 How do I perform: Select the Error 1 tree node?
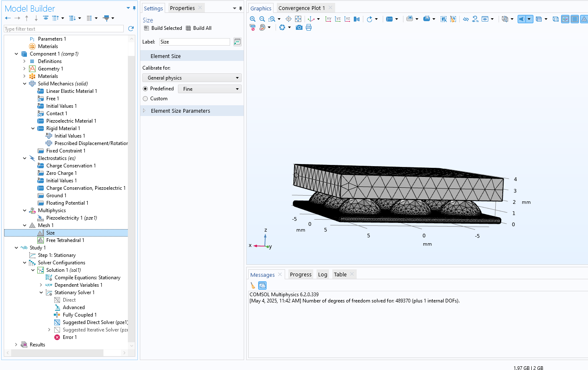click(x=70, y=337)
